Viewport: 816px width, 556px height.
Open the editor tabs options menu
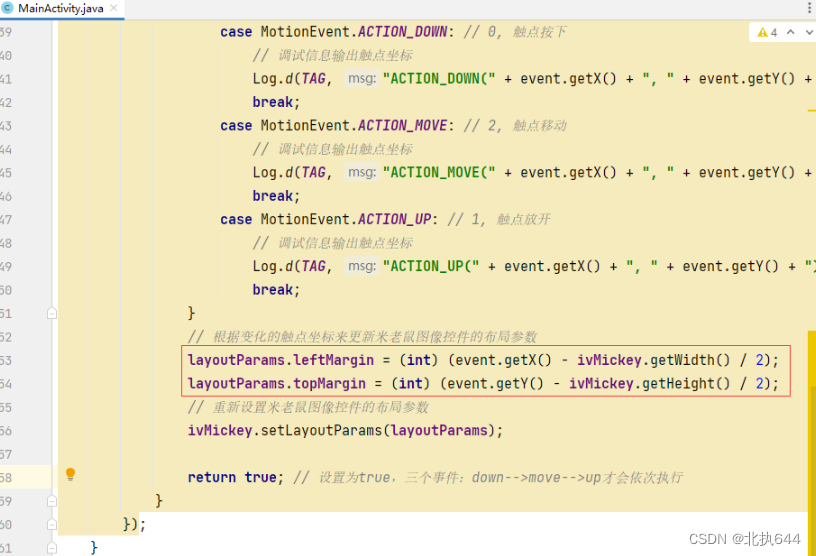click(x=809, y=8)
